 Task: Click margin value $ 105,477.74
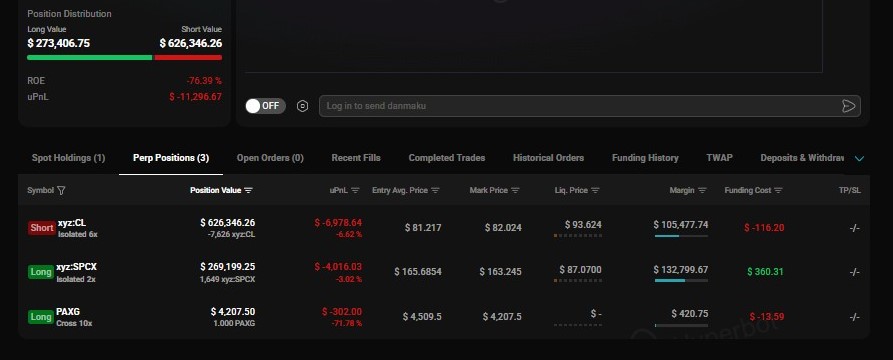681,225
